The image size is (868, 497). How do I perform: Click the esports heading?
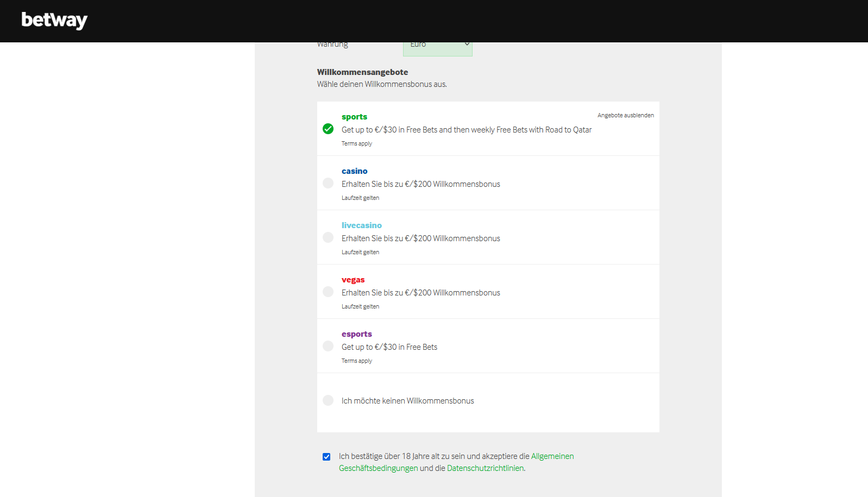click(x=357, y=334)
